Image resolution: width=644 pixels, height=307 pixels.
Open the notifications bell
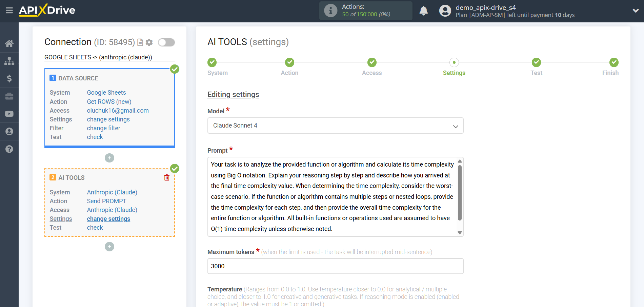click(423, 11)
